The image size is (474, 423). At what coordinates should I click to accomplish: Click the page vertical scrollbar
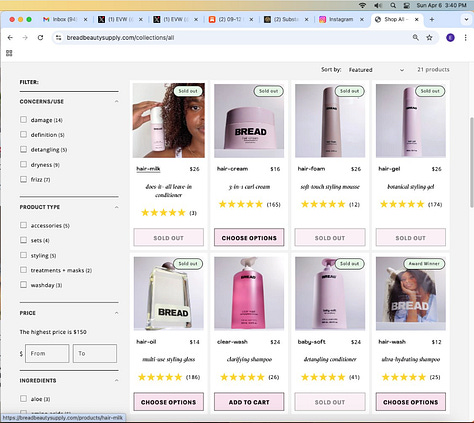(x=471, y=162)
